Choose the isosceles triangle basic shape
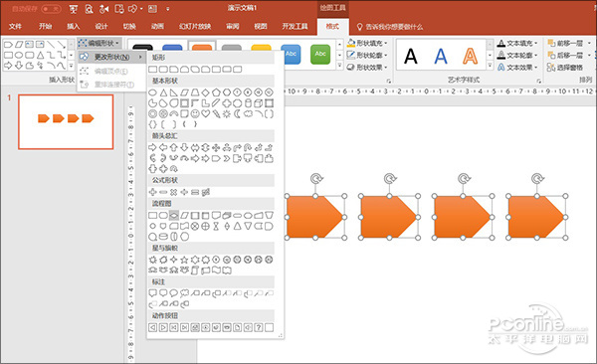 coord(163,92)
